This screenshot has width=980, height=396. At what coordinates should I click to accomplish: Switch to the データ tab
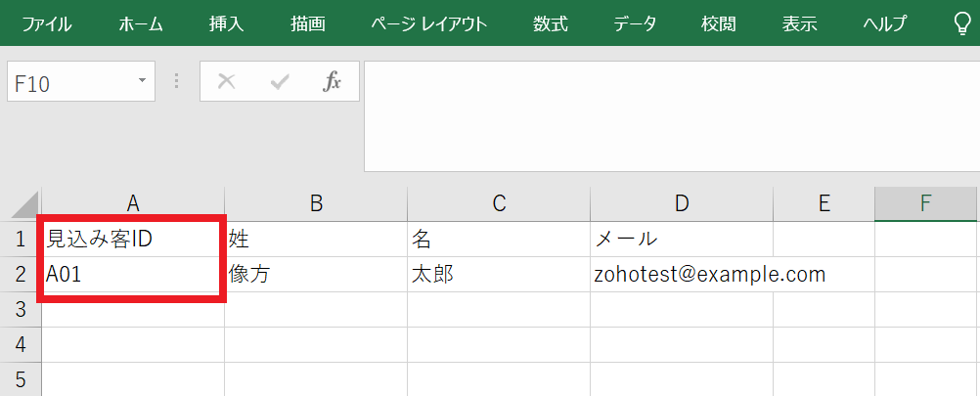(x=635, y=23)
